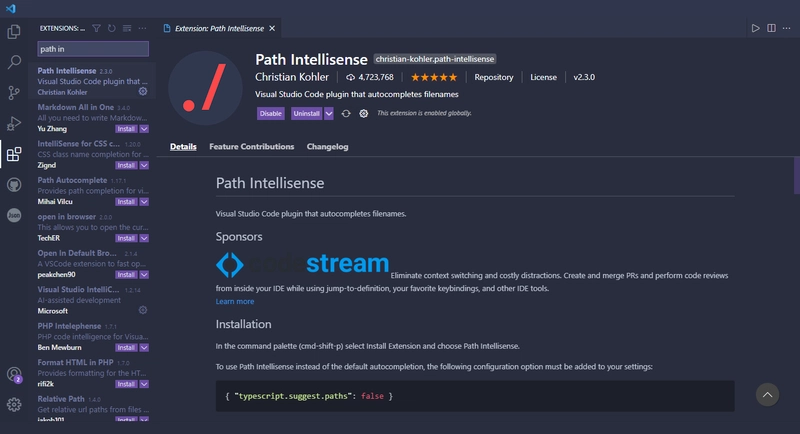Screen dimensions: 800x434
Task: Open the Source Control view
Action: (14, 92)
